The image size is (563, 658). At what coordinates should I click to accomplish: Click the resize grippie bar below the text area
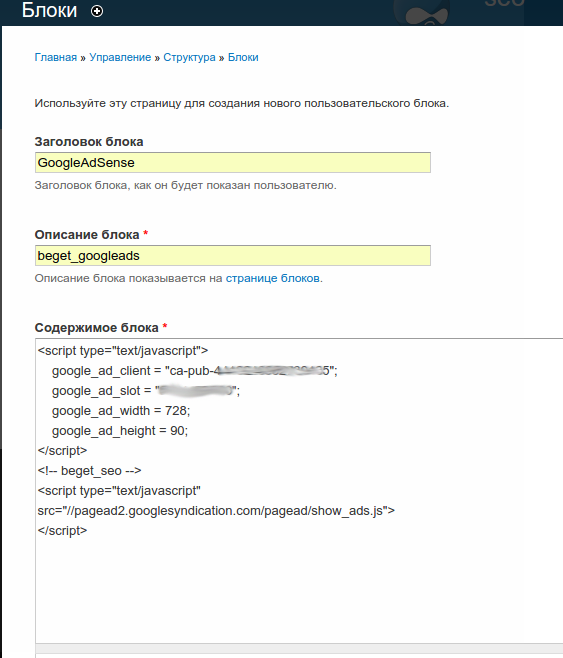(x=299, y=648)
